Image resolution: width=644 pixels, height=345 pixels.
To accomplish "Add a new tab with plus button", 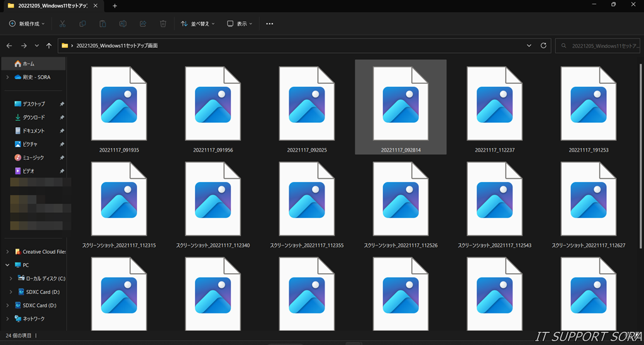I will coord(114,6).
